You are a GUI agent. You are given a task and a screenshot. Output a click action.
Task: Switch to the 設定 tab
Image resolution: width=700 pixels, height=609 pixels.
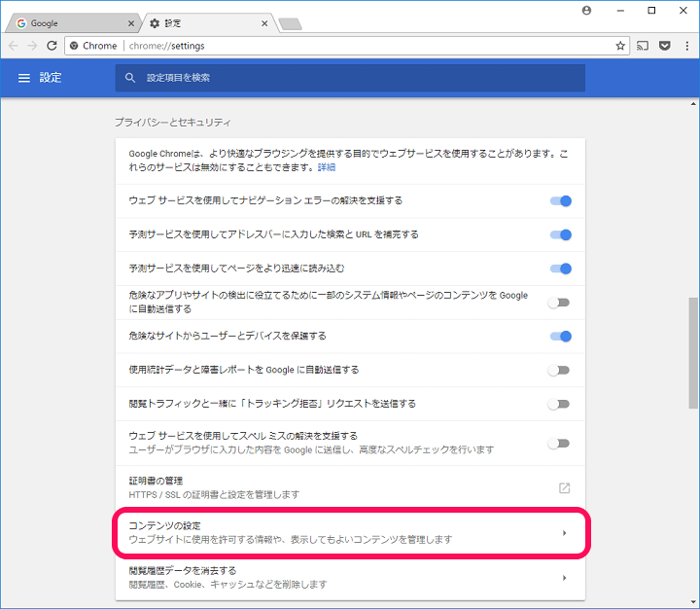point(209,23)
